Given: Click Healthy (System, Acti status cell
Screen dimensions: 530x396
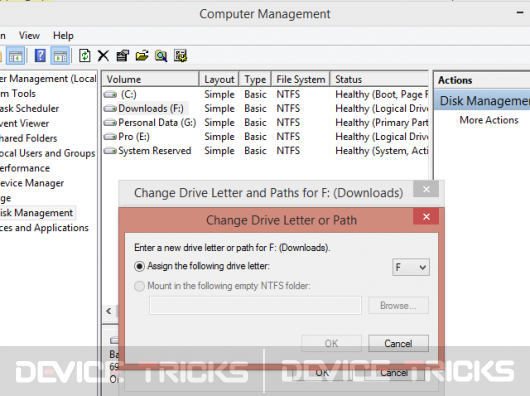Looking at the screenshot, I should pyautogui.click(x=382, y=150).
